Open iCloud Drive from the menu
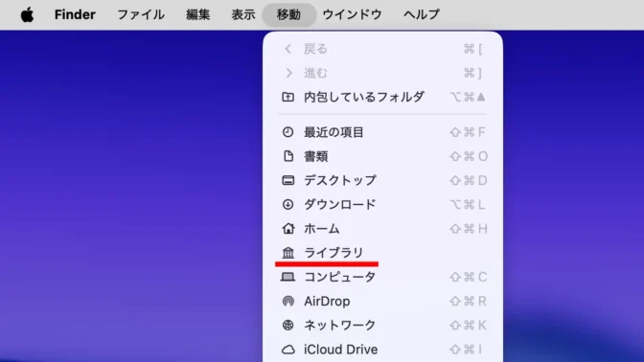644x362 pixels. coord(382,350)
